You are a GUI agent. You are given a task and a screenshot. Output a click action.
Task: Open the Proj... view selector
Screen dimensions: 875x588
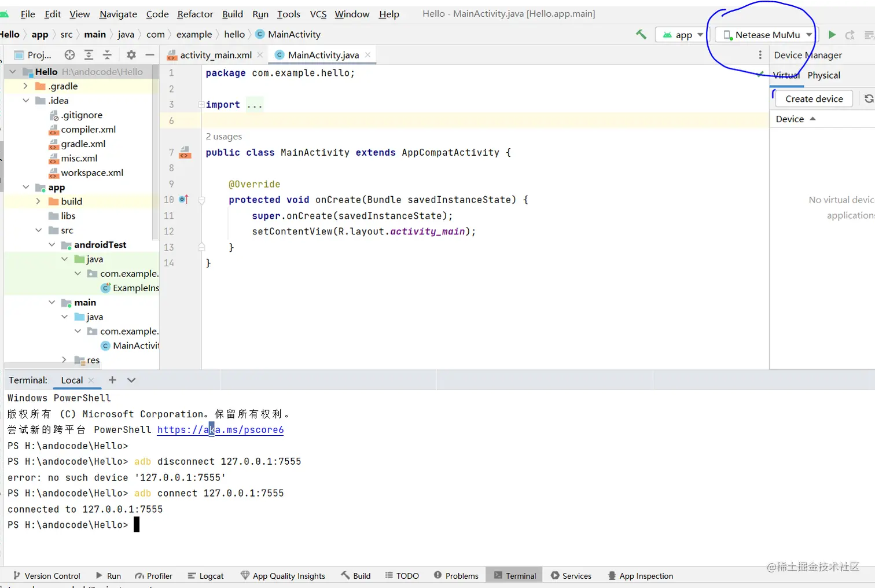(33, 55)
